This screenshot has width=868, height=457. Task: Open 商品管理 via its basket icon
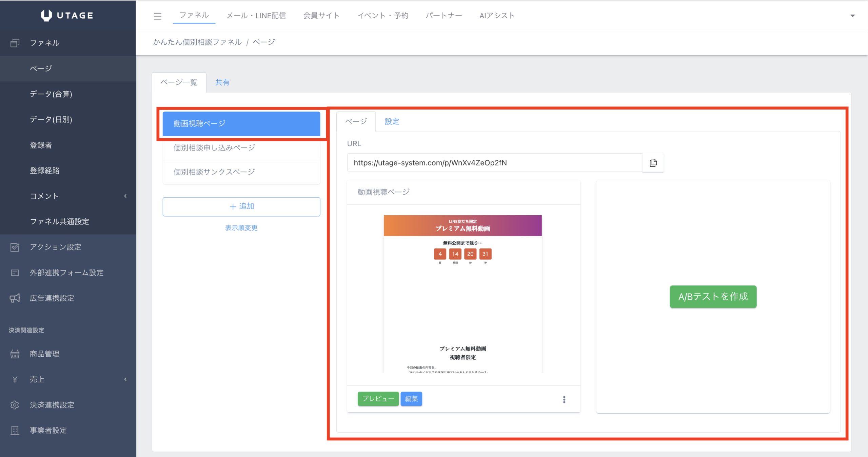(x=15, y=354)
